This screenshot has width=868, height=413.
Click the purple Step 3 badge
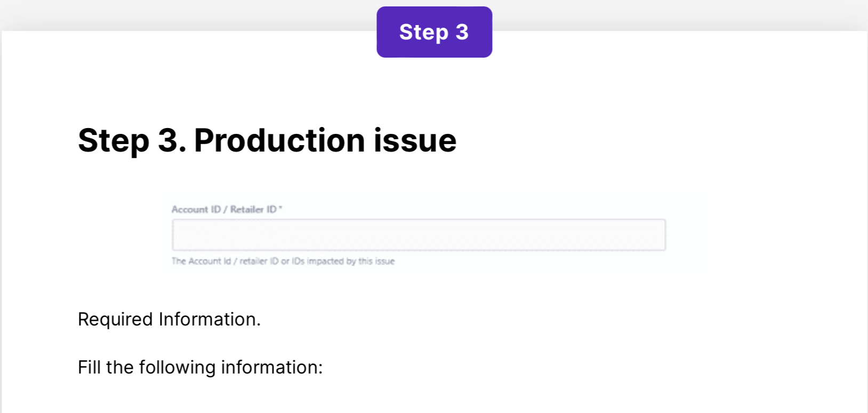click(x=434, y=32)
